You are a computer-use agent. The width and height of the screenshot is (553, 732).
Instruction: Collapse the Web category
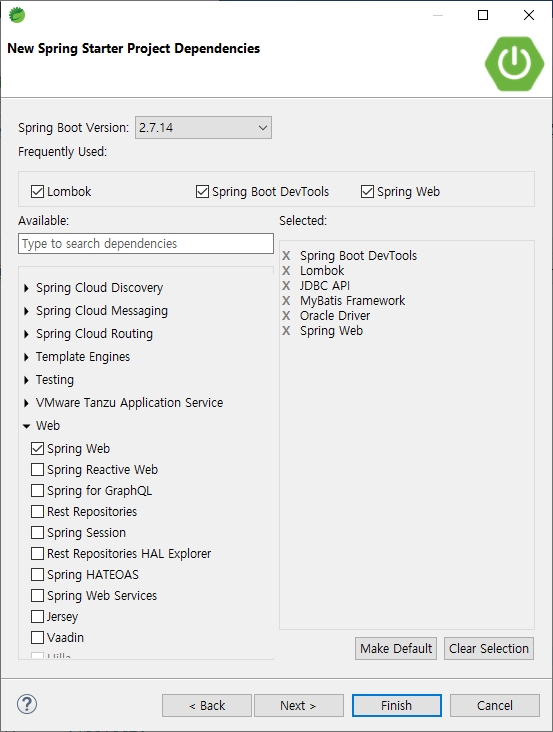[x=26, y=426]
